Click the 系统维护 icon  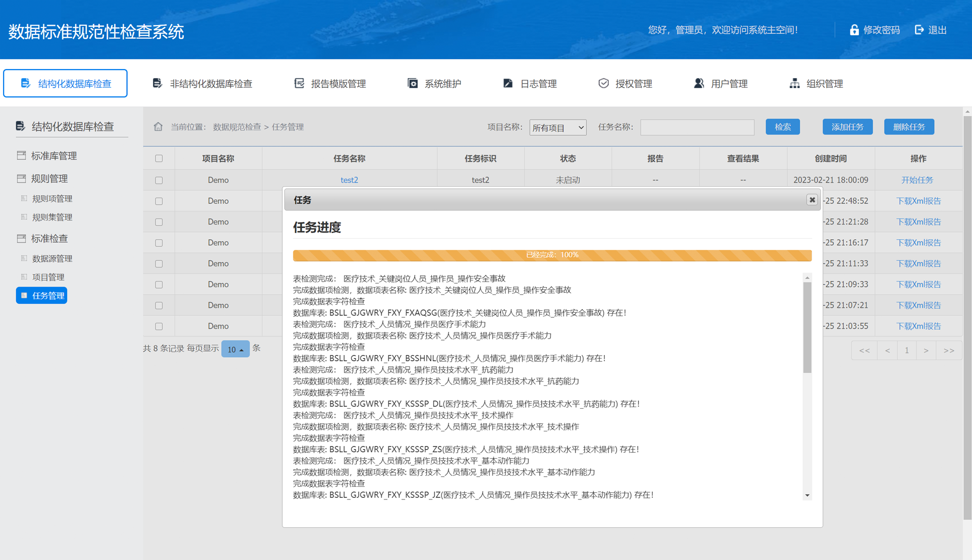[x=413, y=83]
